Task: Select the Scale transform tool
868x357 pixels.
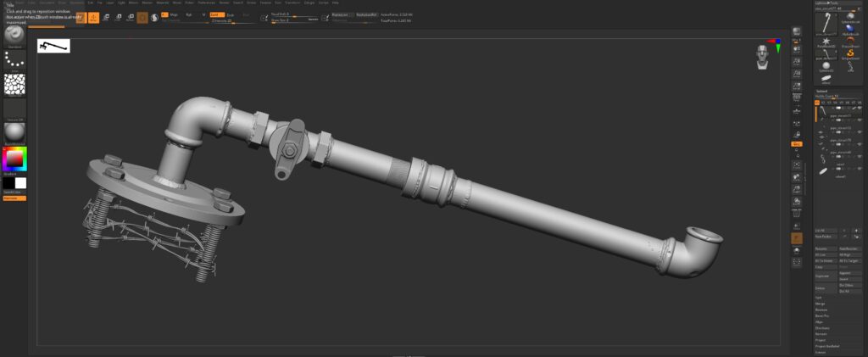Action: tap(118, 18)
